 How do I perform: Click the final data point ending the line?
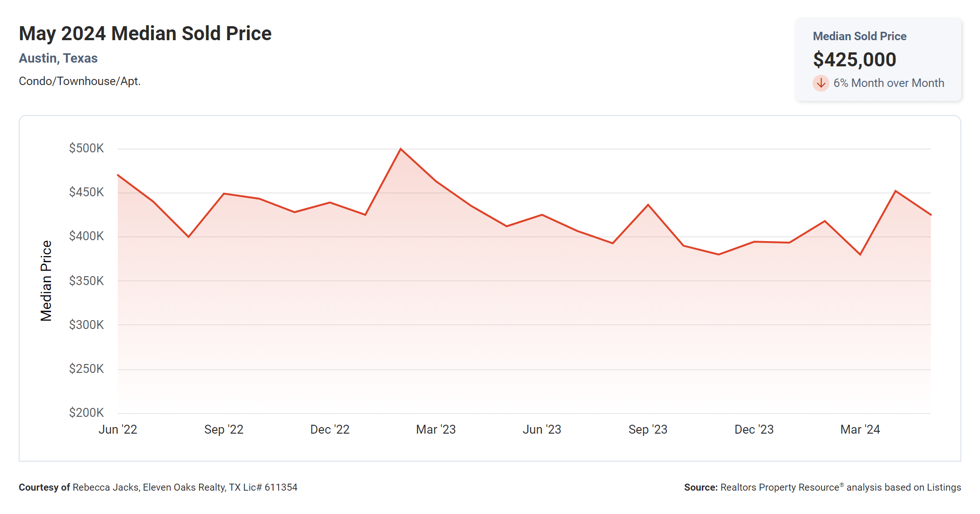click(930, 215)
